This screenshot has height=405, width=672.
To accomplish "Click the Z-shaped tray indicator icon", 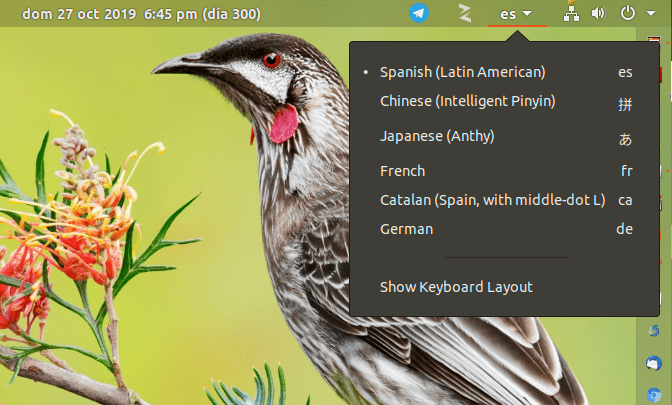I will 465,13.
